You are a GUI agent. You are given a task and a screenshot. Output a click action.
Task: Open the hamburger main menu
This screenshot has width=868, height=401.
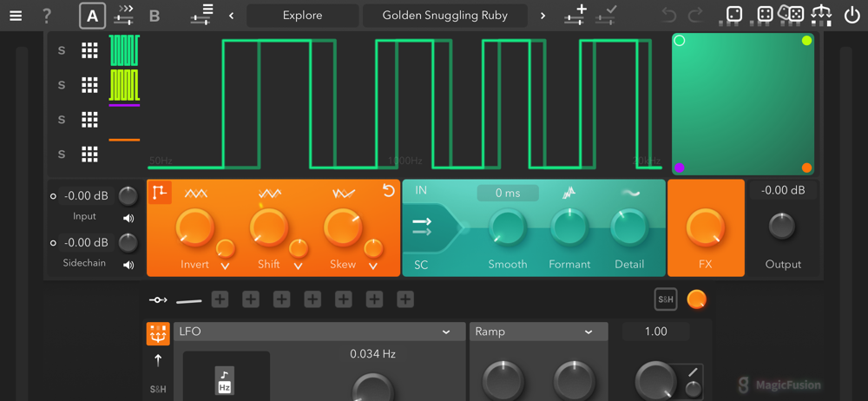click(16, 16)
